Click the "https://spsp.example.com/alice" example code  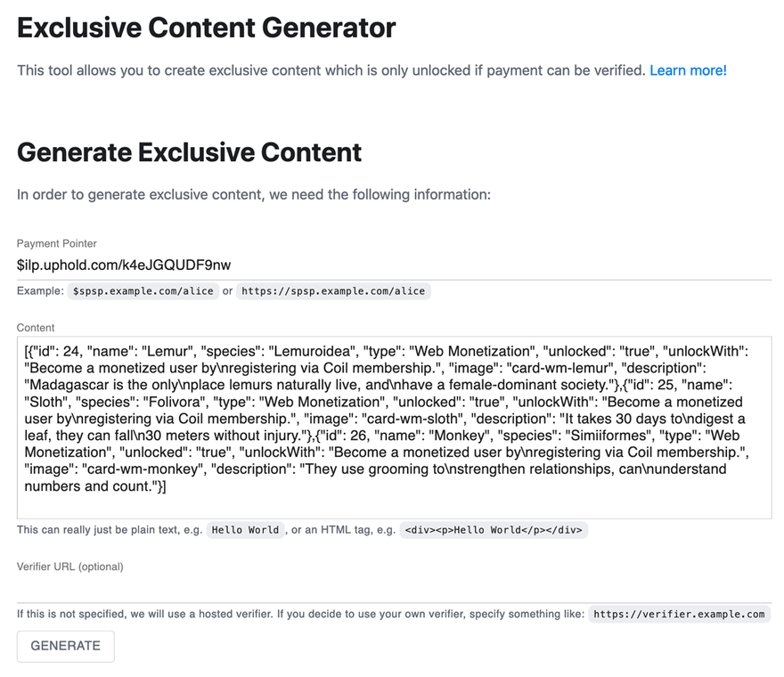coord(333,291)
